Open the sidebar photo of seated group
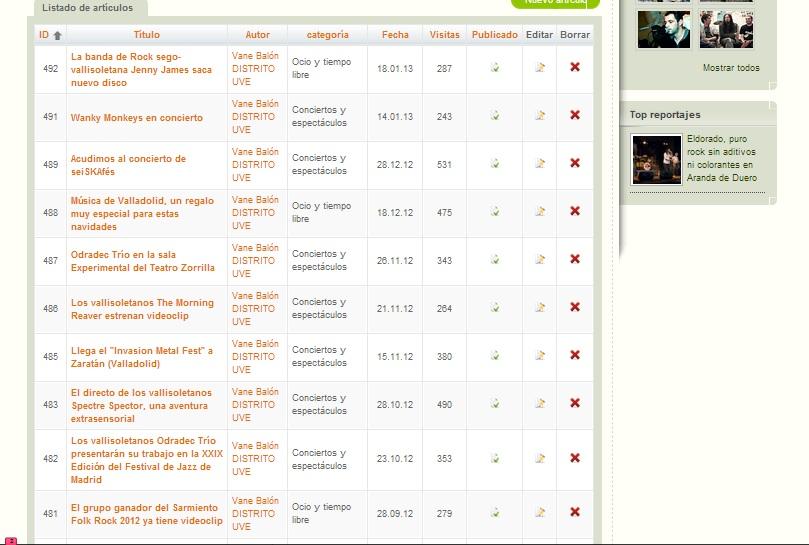The image size is (809, 545). point(726,29)
